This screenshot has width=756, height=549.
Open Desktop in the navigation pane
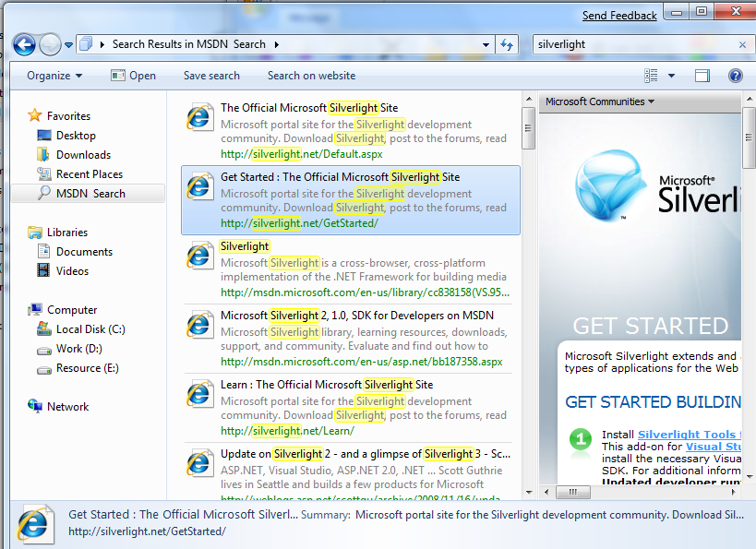coord(76,136)
